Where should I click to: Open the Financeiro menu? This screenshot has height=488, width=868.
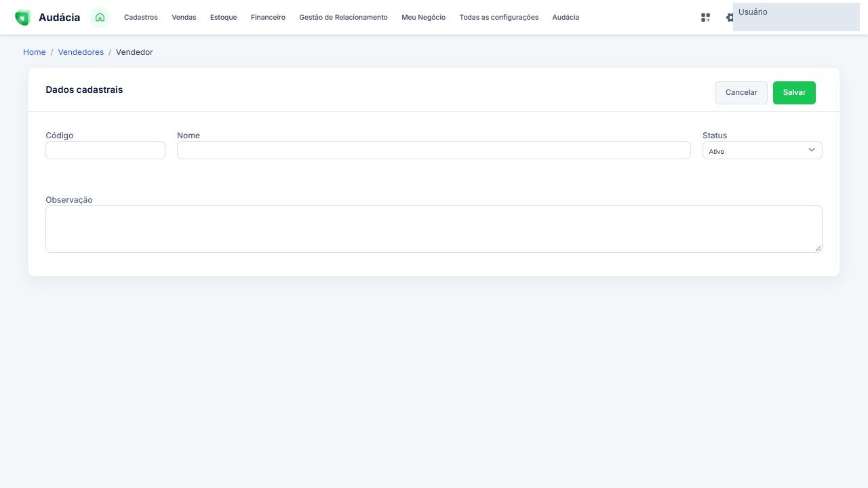268,18
